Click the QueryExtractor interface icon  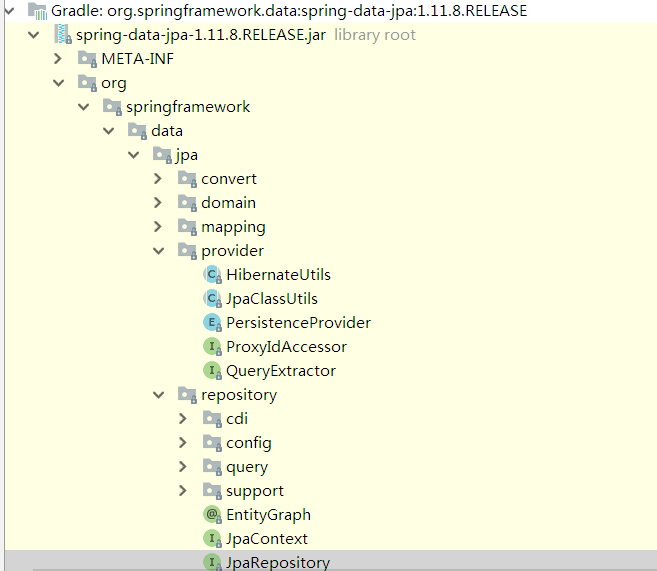212,371
